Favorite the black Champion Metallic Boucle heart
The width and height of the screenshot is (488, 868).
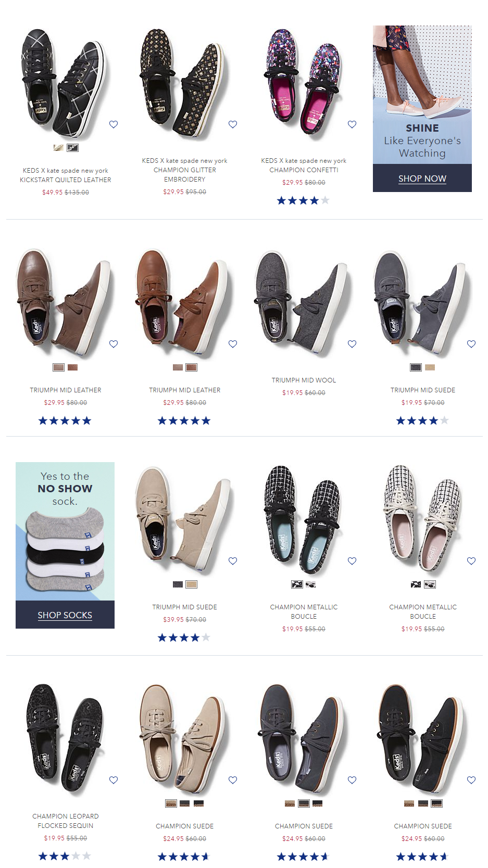tap(352, 561)
